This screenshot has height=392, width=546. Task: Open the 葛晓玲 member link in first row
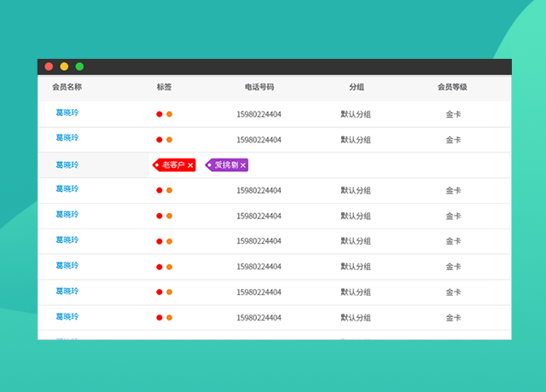pyautogui.click(x=67, y=112)
